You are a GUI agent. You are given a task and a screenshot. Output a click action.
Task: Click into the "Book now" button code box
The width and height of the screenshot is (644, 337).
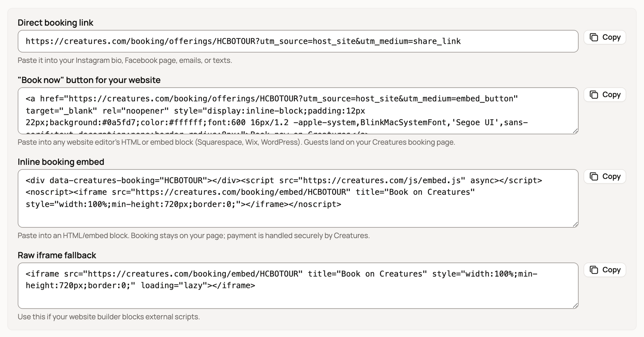point(298,111)
